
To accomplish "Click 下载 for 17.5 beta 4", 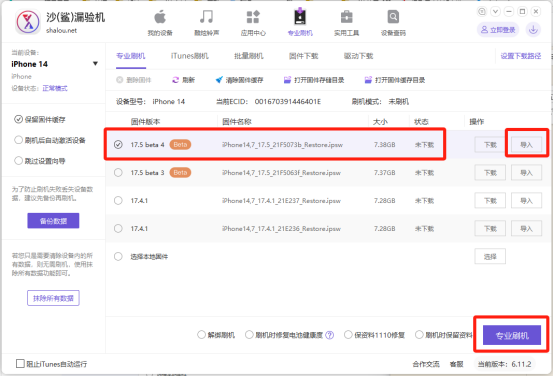I will 490,145.
